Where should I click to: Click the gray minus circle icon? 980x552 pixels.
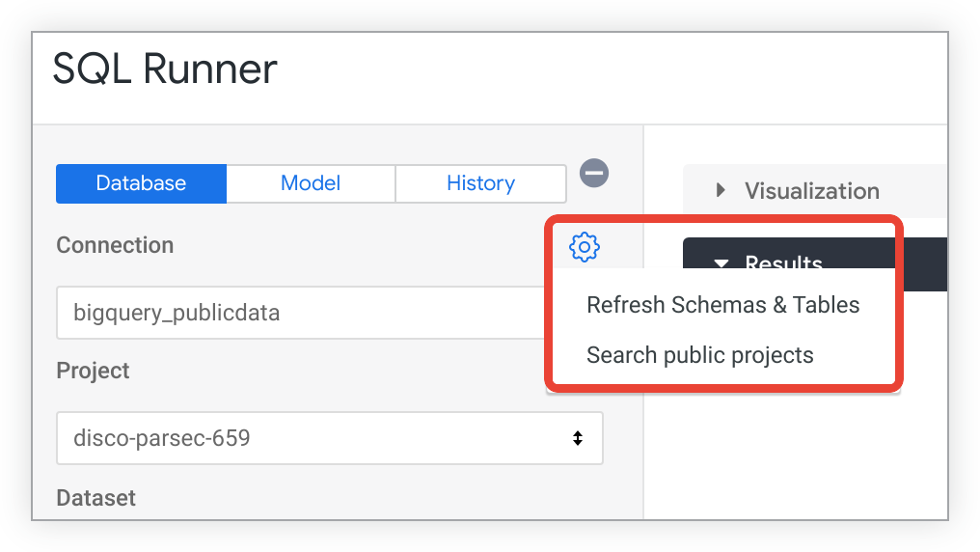[594, 174]
